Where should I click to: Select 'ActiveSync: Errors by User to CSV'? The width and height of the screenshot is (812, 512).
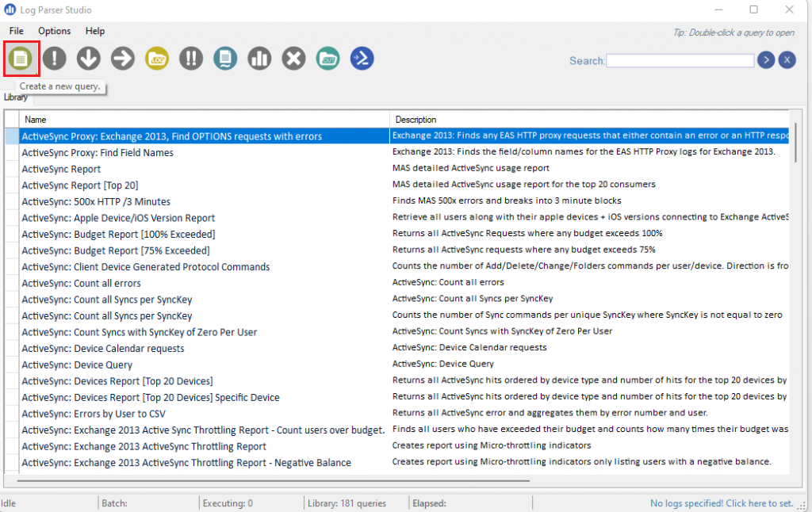click(94, 414)
